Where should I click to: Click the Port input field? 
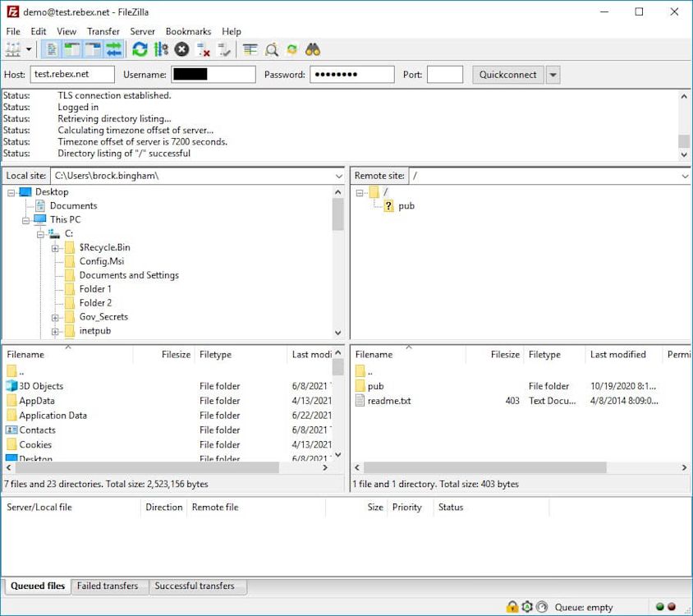(445, 74)
